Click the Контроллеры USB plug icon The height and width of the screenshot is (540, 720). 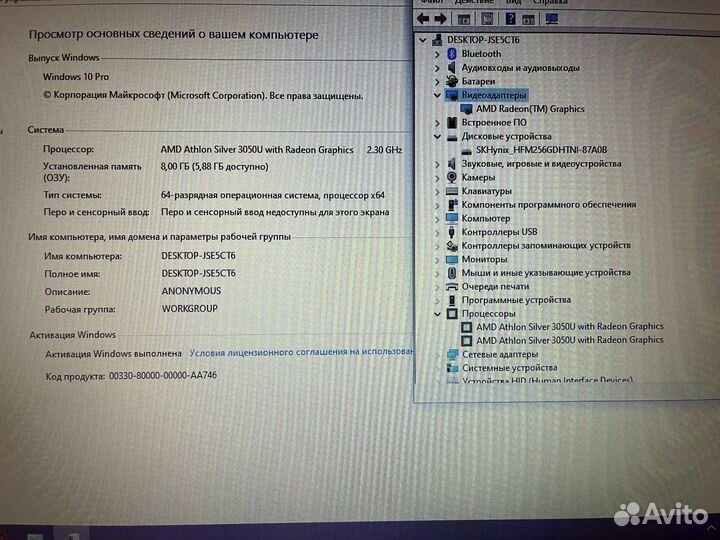452,232
